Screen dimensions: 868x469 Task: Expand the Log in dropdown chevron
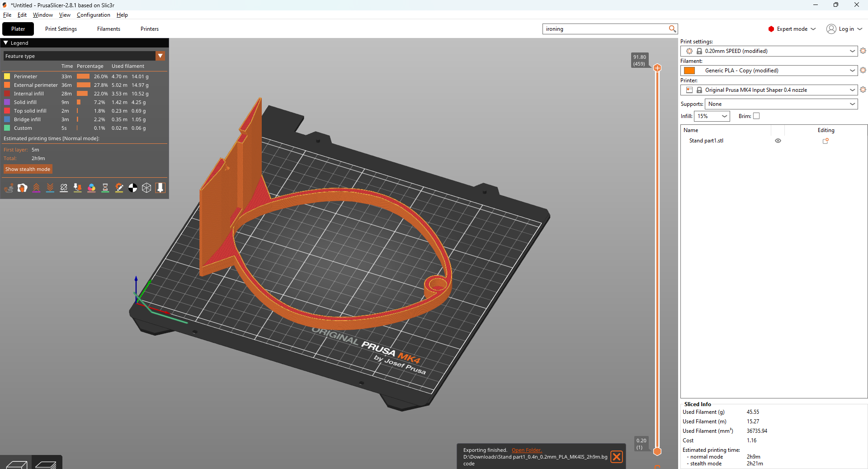860,29
